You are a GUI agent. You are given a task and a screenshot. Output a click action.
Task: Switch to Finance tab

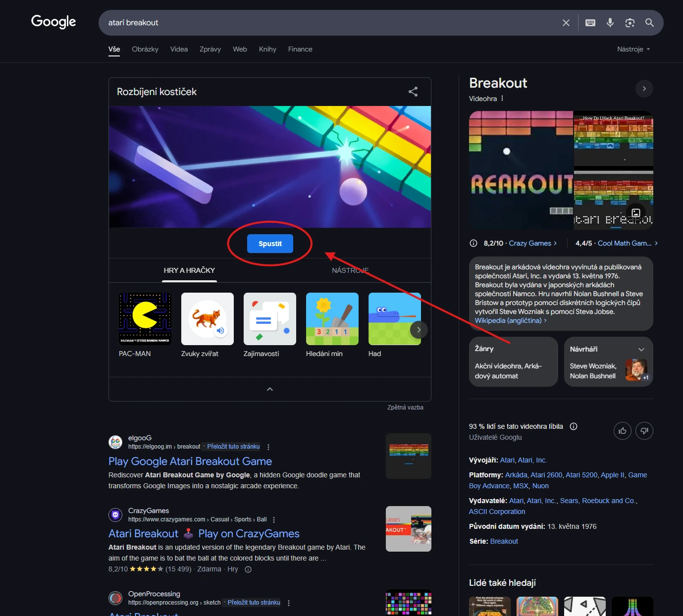tap(300, 49)
